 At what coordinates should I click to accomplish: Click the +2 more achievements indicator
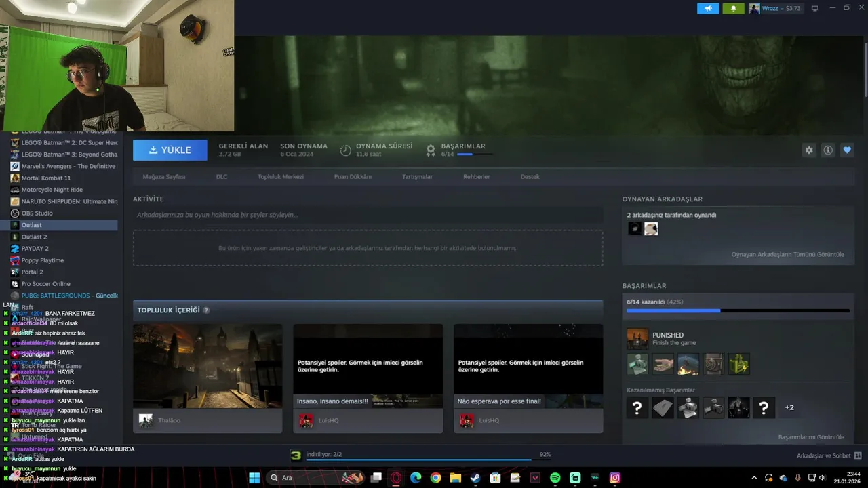click(x=789, y=407)
